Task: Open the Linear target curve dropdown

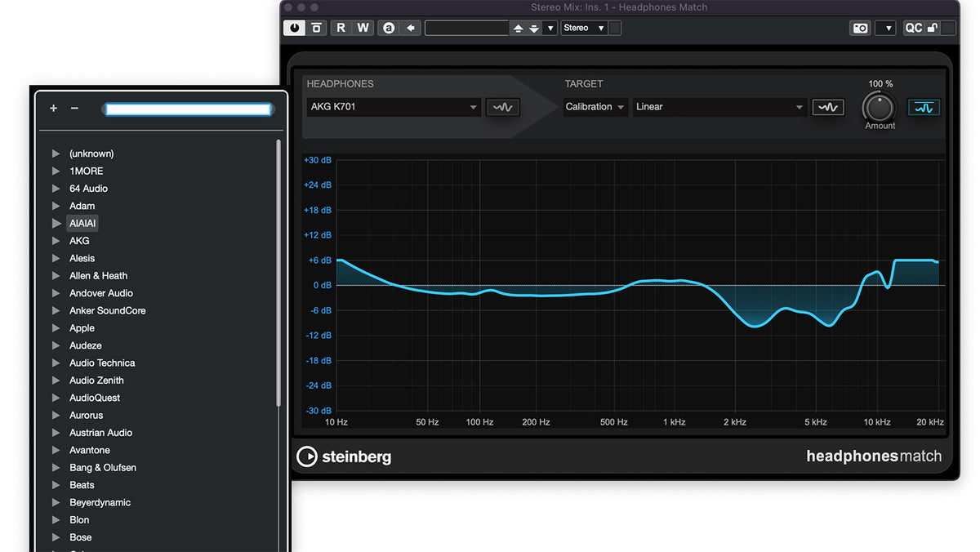Action: click(x=720, y=107)
